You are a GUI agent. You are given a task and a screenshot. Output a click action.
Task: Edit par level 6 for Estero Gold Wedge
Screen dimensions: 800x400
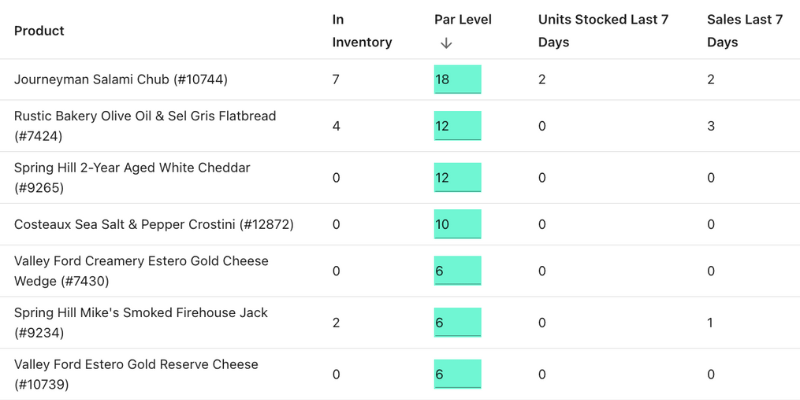[457, 271]
